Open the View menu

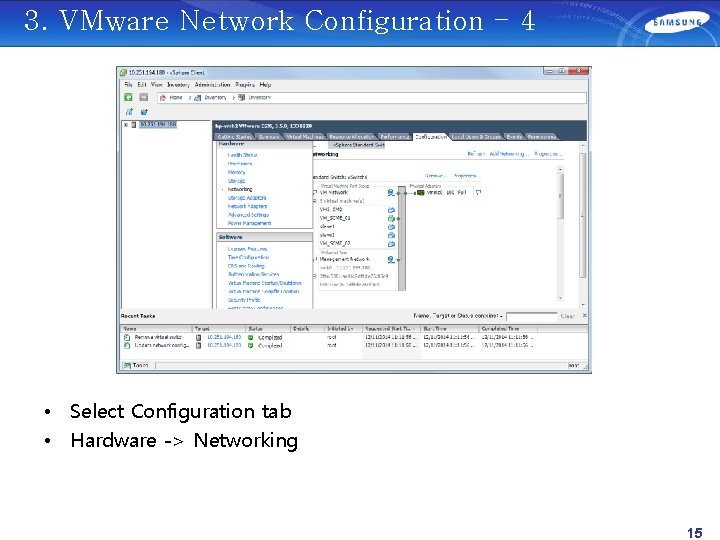pyautogui.click(x=157, y=84)
